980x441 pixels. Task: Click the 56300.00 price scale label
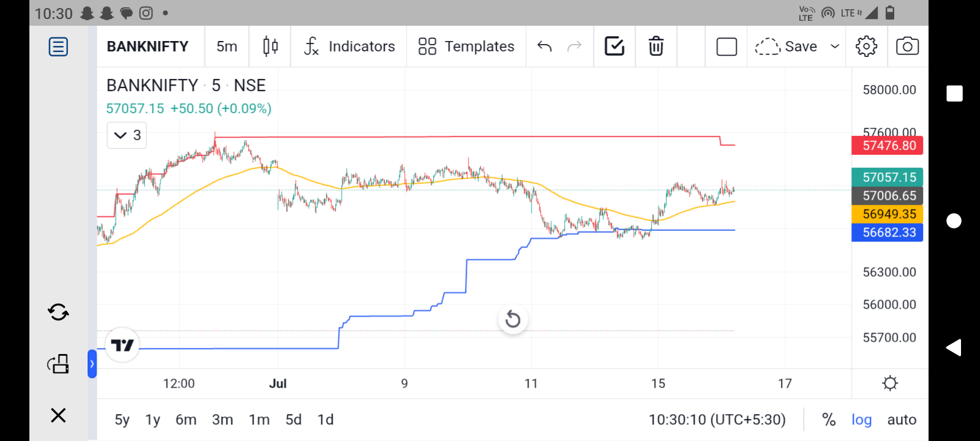point(889,272)
